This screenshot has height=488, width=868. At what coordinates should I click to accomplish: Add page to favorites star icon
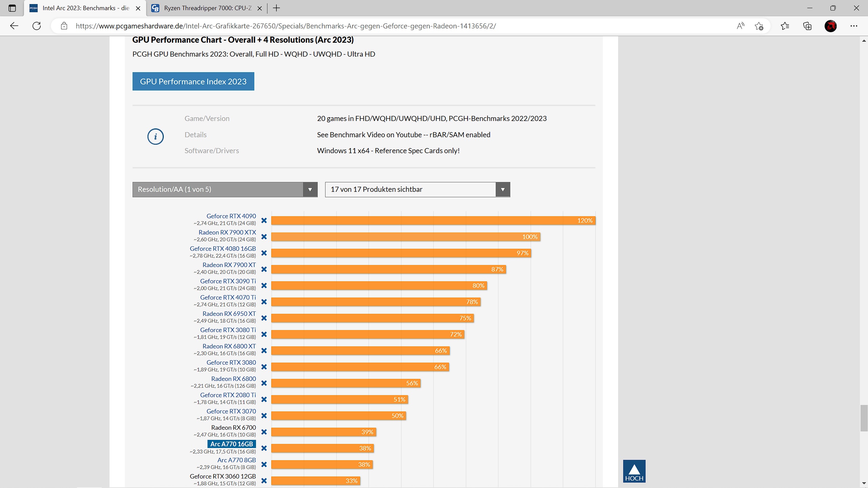[x=759, y=26]
